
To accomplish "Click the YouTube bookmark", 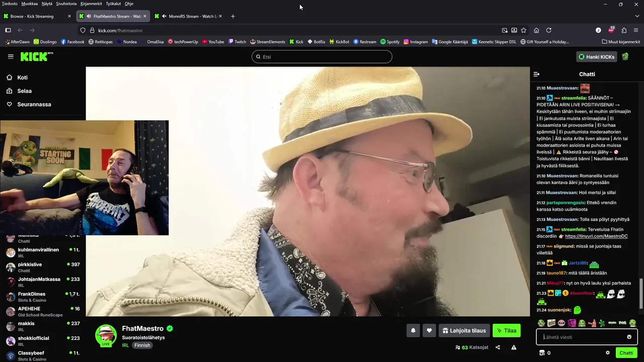I will click(x=213, y=42).
